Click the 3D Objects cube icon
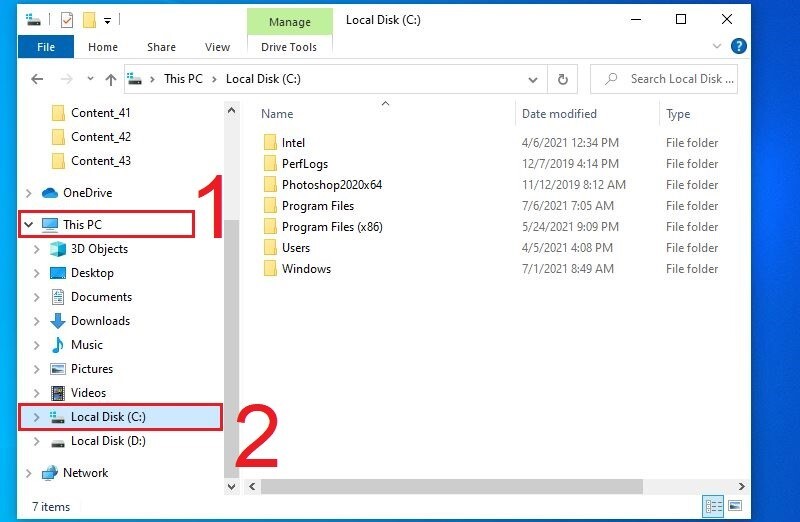 (58, 249)
